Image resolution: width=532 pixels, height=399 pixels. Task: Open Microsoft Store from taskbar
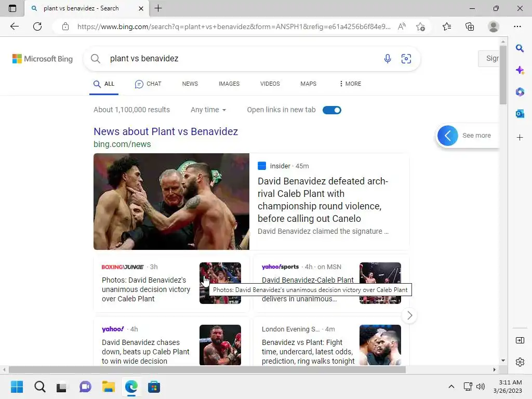pos(154,387)
